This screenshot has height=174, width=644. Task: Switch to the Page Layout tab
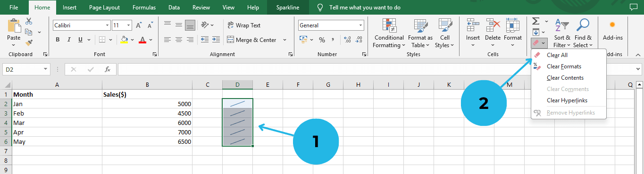point(104,8)
